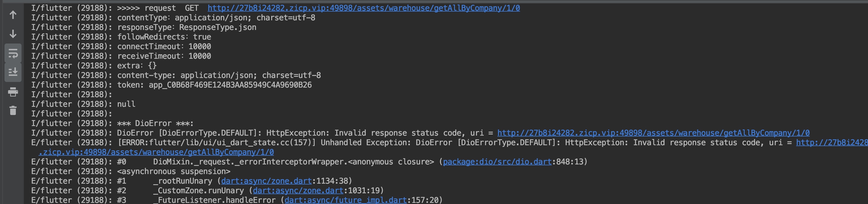This screenshot has width=868, height=204.
Task: Click the Print console output icon
Action: coord(12,92)
